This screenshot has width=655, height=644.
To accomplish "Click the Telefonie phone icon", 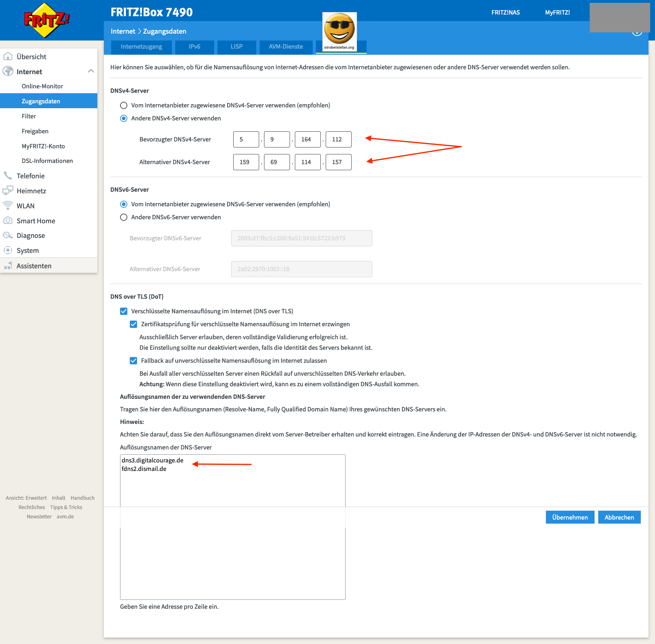I will tap(8, 175).
